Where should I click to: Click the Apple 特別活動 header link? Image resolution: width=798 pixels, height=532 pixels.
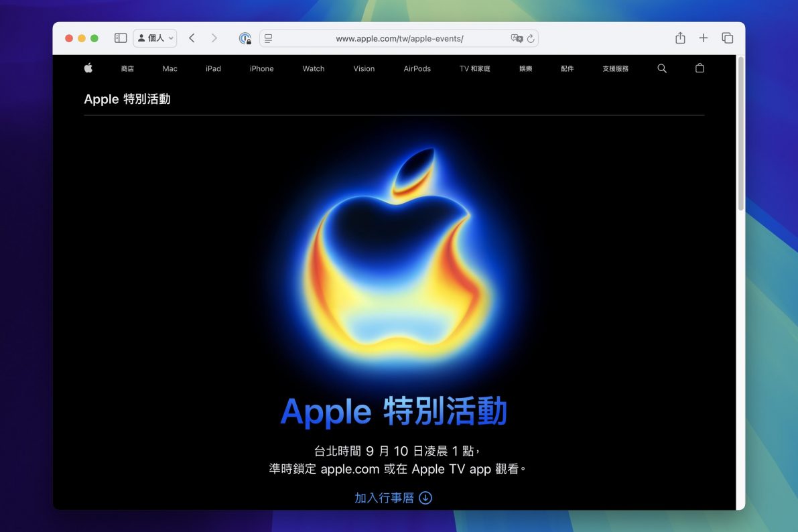pos(127,99)
